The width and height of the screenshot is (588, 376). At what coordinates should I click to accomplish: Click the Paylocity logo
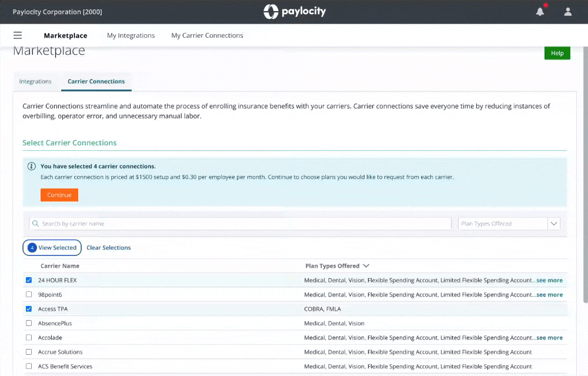tap(295, 12)
